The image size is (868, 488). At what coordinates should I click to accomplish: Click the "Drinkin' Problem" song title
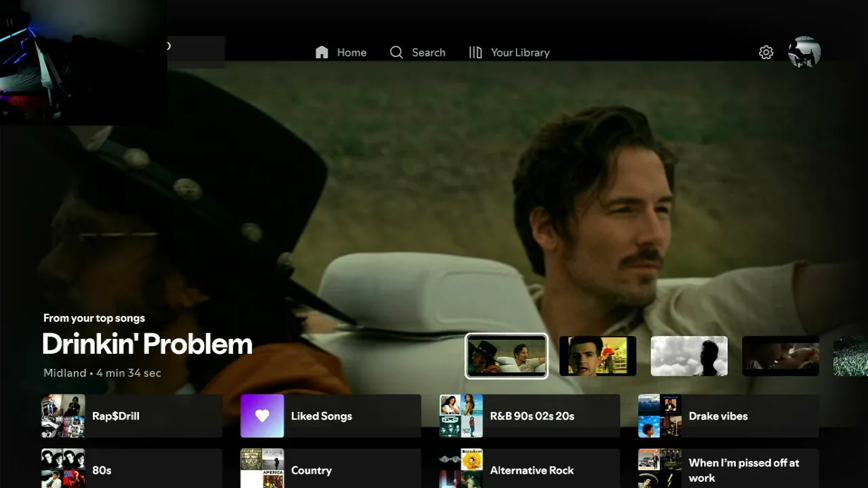[x=147, y=344]
